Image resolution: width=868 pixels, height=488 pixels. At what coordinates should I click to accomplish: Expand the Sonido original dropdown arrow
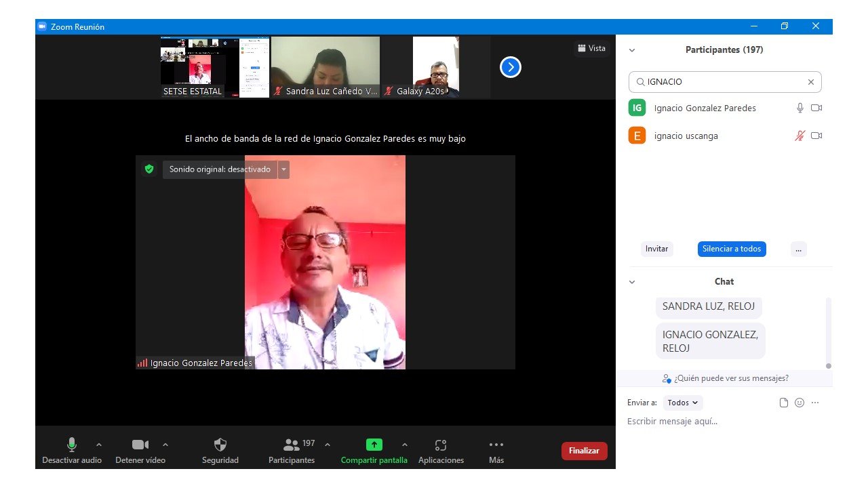(283, 169)
